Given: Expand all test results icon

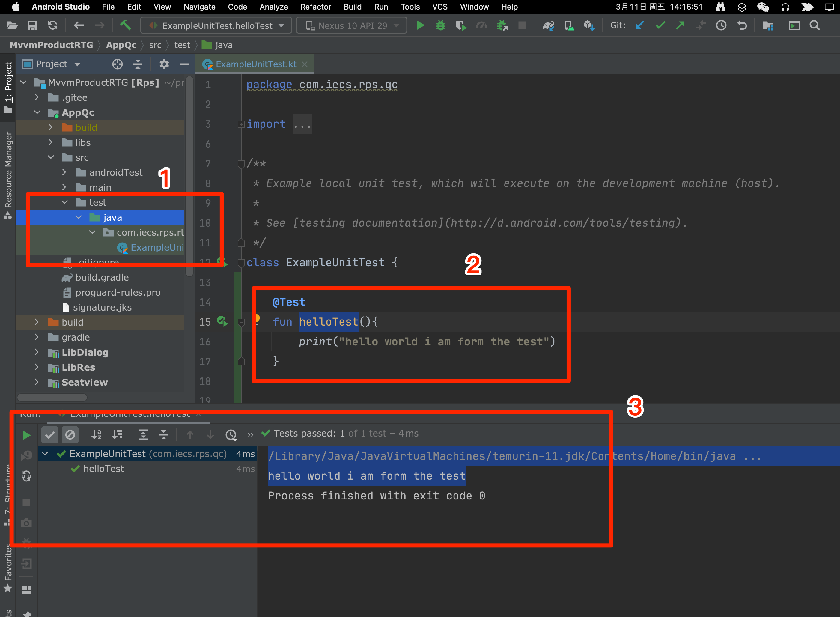Looking at the screenshot, I should click(x=143, y=434).
